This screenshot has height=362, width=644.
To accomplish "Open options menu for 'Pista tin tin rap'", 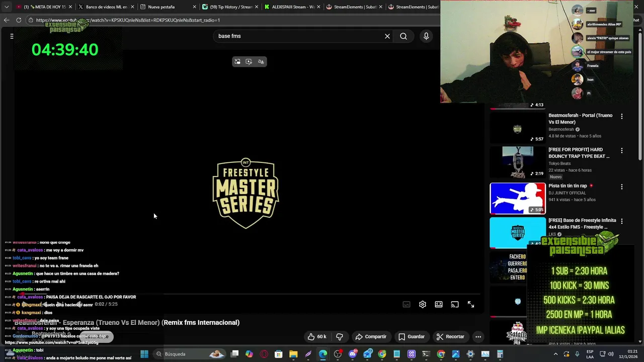I will pos(622,187).
